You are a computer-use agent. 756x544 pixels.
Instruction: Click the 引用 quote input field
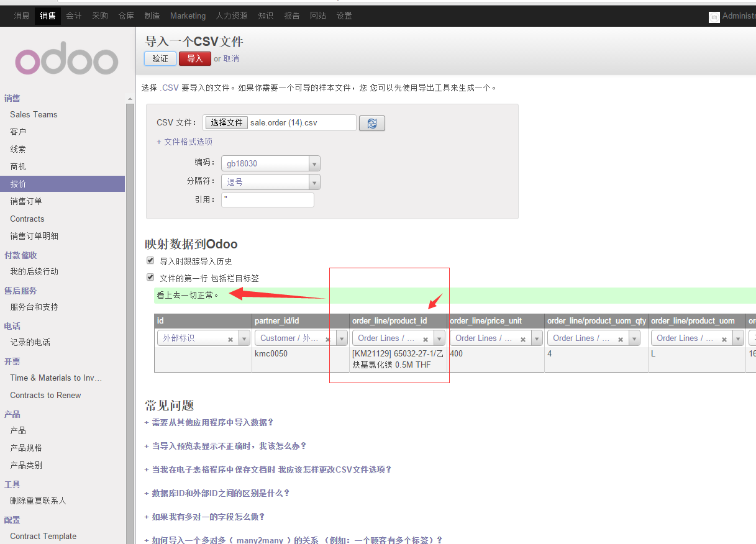tap(267, 200)
